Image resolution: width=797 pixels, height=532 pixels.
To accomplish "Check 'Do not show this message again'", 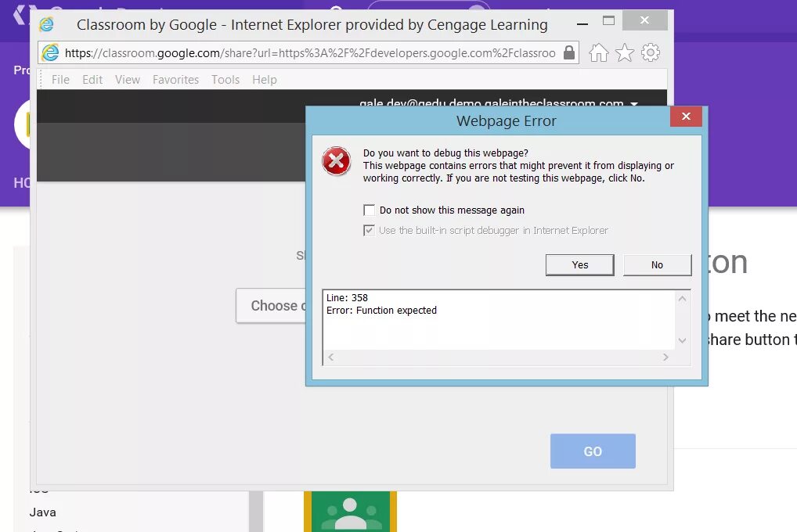I will tap(369, 210).
